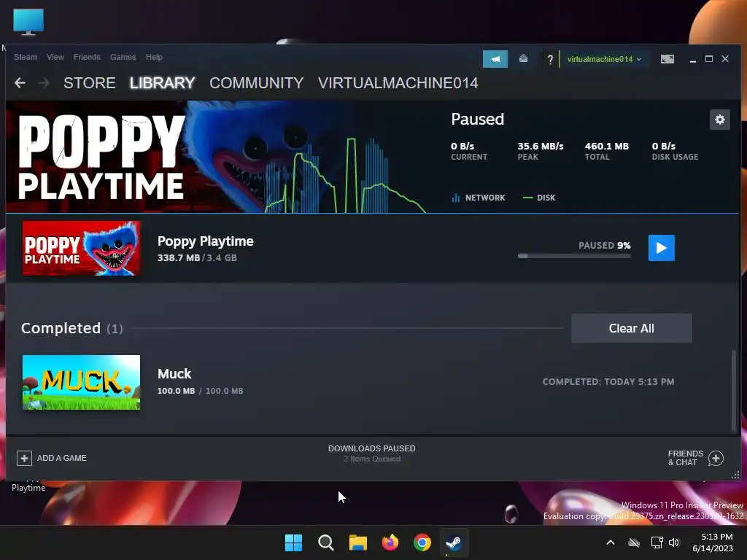Open the Windows Start menu
Screen dimensions: 747x560
[x=293, y=542]
